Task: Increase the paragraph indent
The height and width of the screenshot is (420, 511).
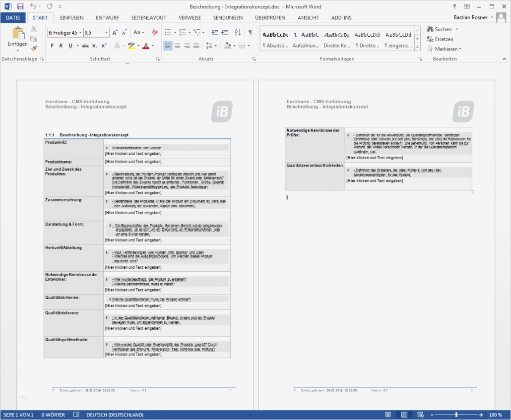Action: pyautogui.click(x=224, y=32)
